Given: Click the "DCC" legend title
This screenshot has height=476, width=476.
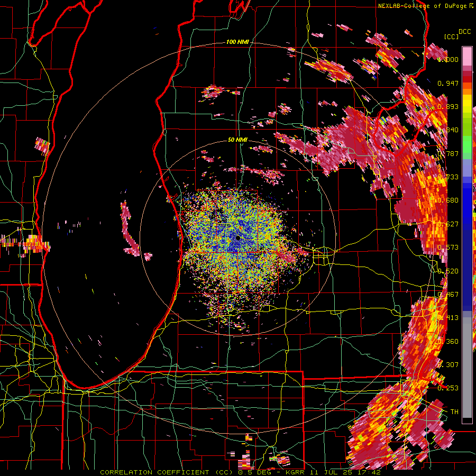Looking at the screenshot, I should 464,32.
